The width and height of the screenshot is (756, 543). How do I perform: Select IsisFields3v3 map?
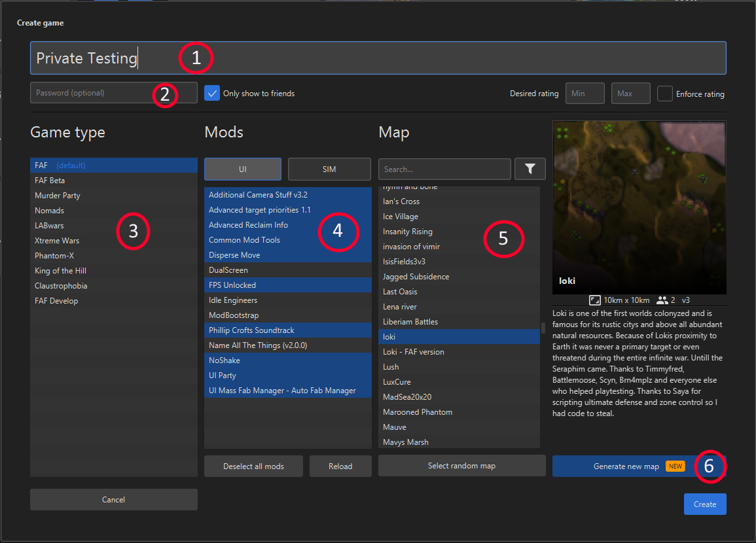pyautogui.click(x=459, y=262)
